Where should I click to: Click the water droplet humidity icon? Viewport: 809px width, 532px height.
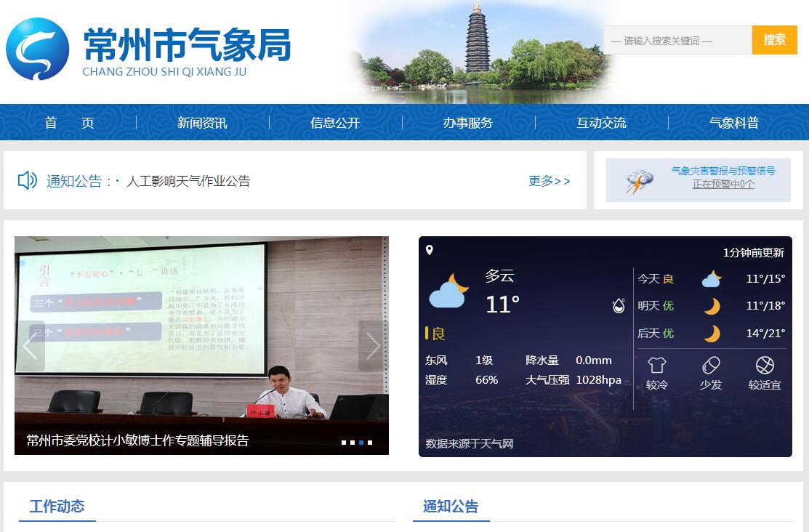click(x=619, y=305)
